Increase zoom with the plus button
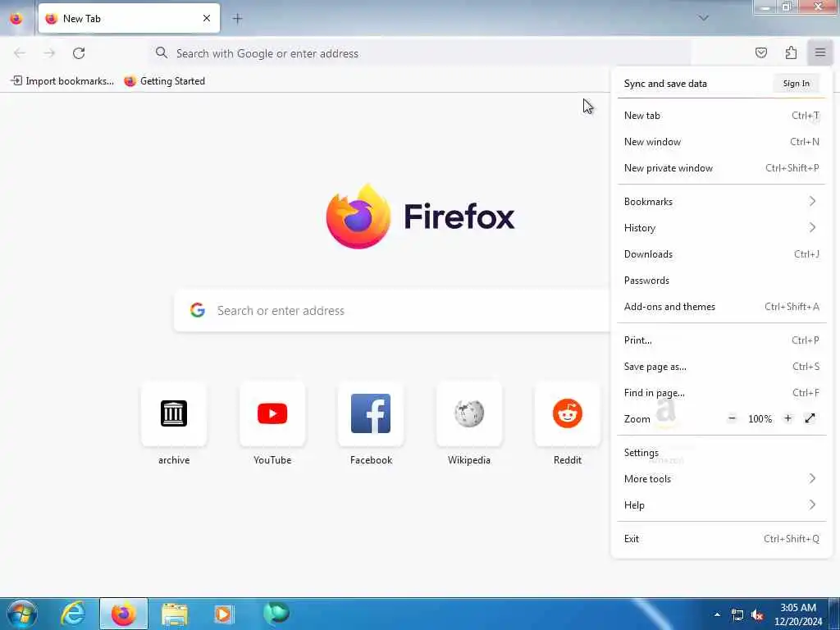The width and height of the screenshot is (840, 630). pos(787,418)
